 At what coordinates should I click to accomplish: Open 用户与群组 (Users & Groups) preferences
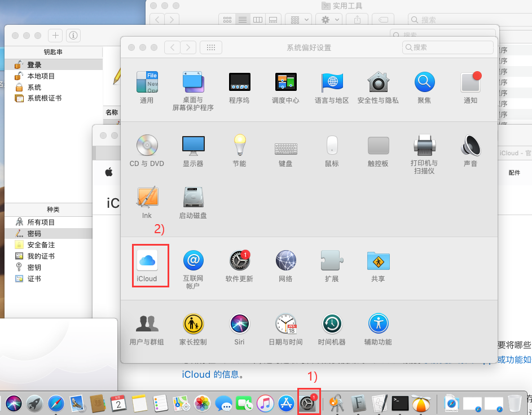[147, 329]
